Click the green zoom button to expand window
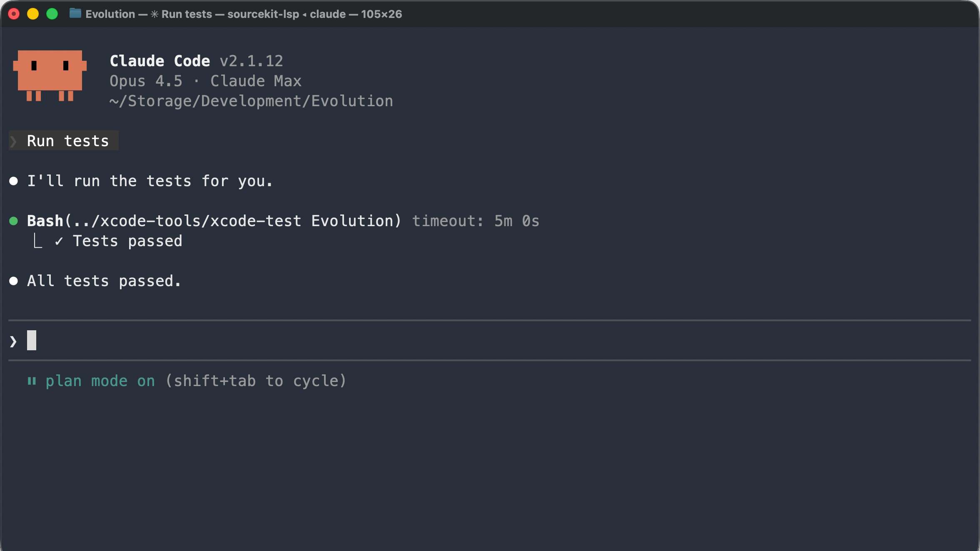Viewport: 980px width, 551px height. [x=52, y=14]
